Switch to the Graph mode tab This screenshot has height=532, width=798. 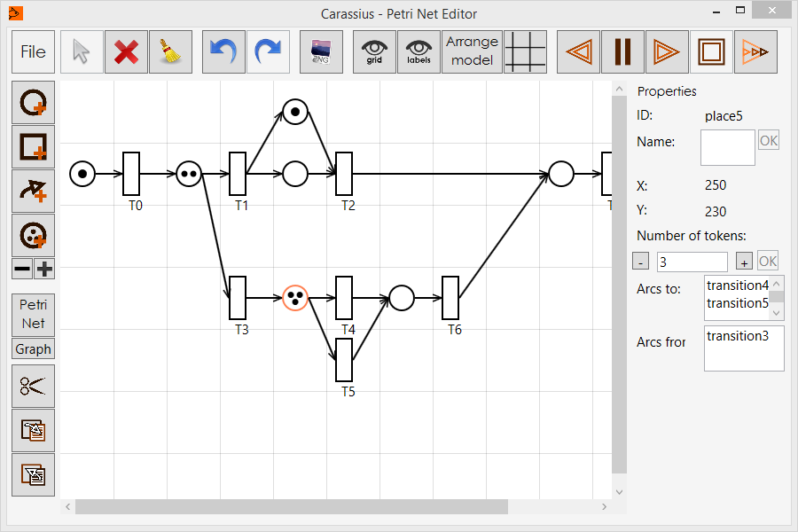(x=33, y=349)
